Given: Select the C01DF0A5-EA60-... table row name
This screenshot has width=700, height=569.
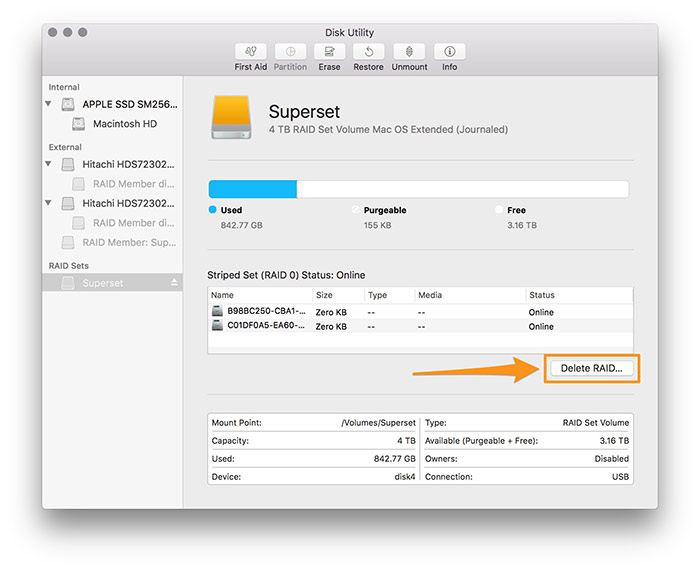Looking at the screenshot, I should pyautogui.click(x=266, y=325).
